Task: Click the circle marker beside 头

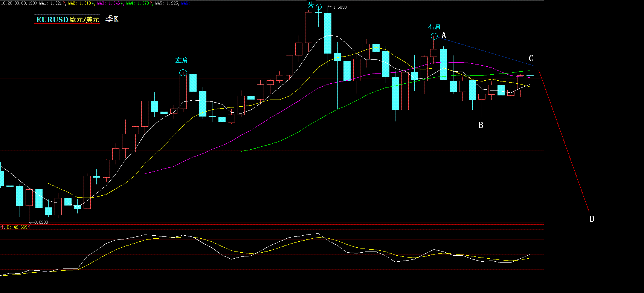Action: [319, 6]
